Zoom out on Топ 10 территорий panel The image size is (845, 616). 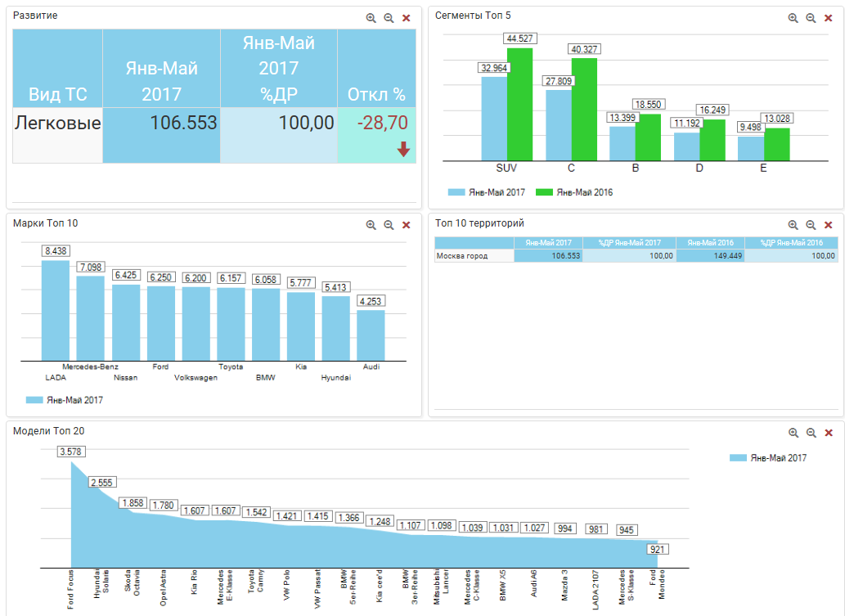tap(811, 225)
